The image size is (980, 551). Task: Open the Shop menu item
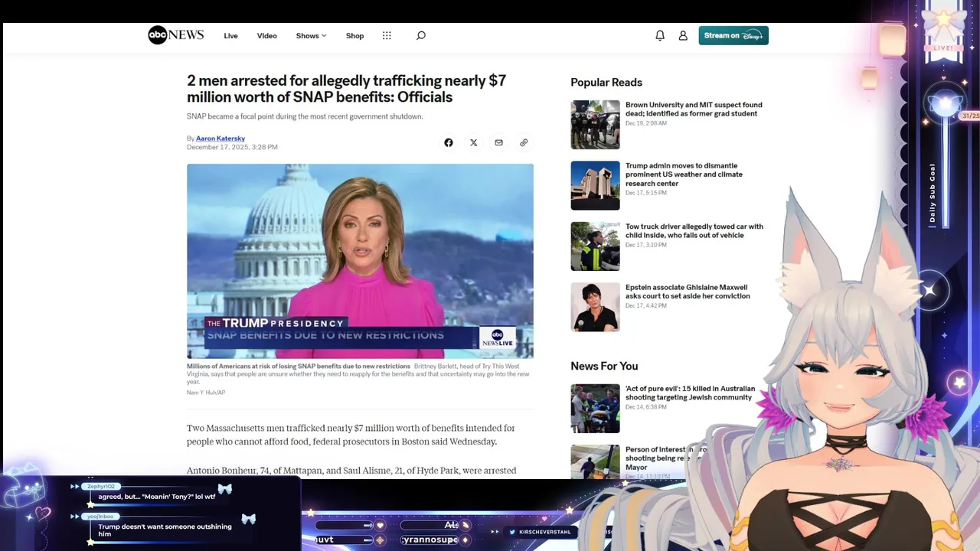354,36
